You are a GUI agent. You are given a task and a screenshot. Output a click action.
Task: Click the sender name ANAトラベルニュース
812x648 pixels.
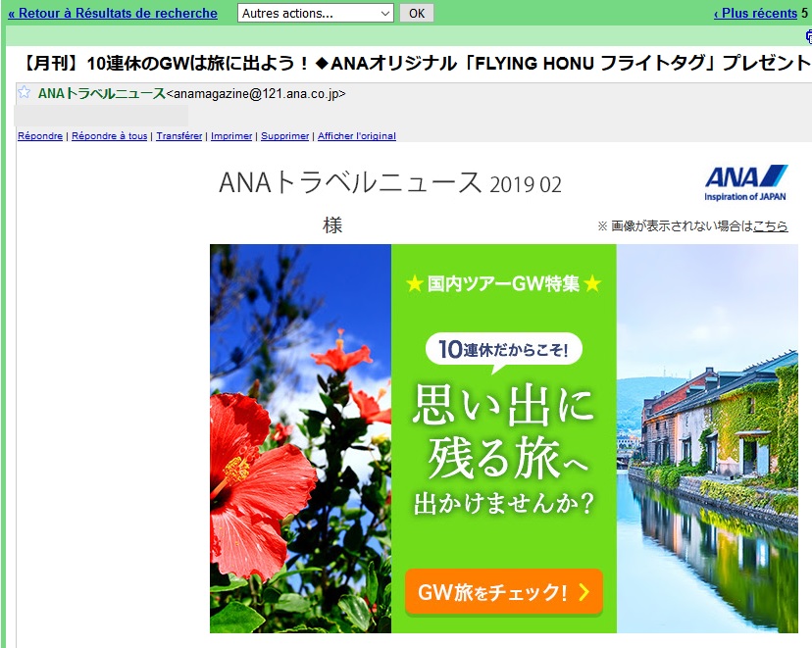point(102,93)
